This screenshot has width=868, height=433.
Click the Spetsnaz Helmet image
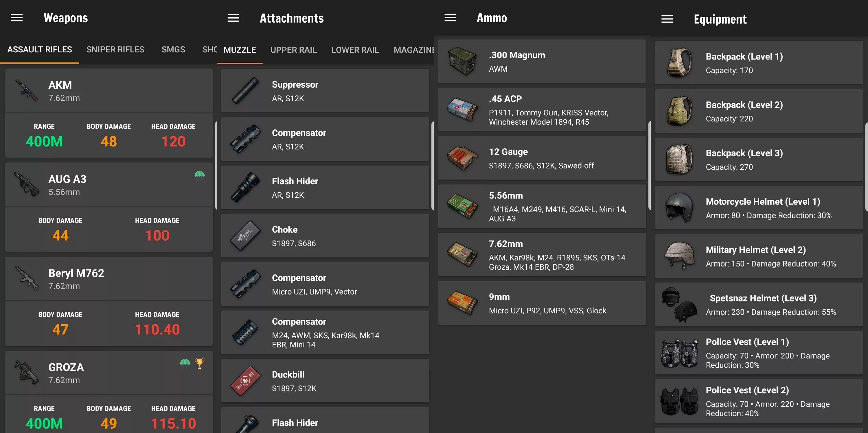coord(678,304)
